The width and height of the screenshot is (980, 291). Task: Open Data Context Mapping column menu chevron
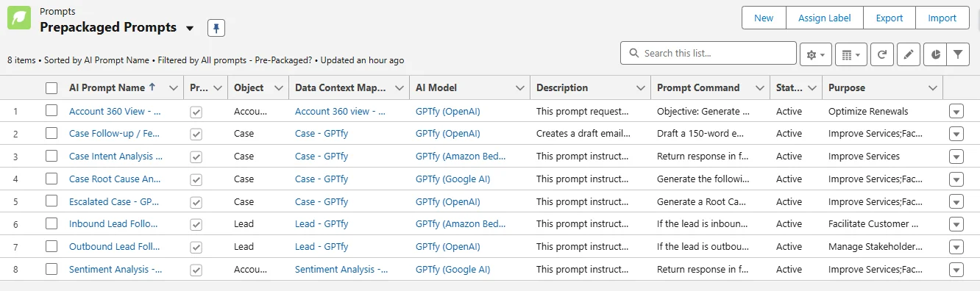[x=399, y=88]
